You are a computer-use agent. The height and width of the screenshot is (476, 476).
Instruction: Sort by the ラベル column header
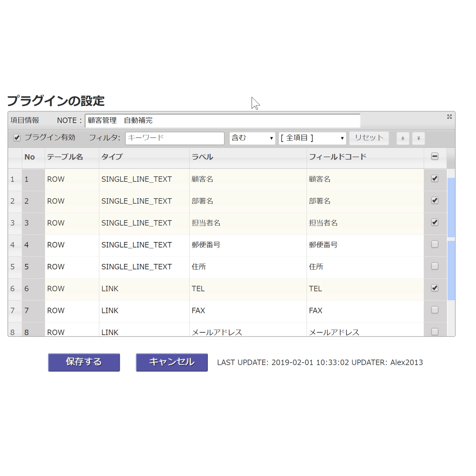pyautogui.click(x=202, y=157)
